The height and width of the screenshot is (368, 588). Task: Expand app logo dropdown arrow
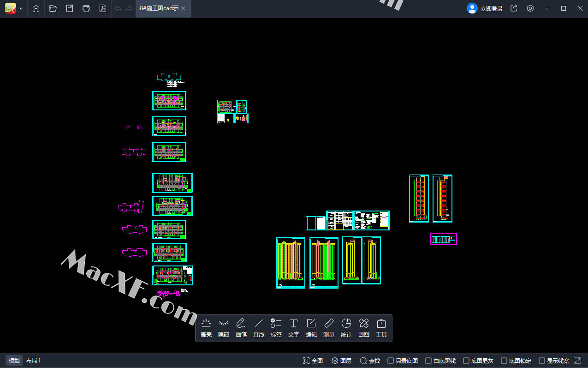[x=21, y=9]
